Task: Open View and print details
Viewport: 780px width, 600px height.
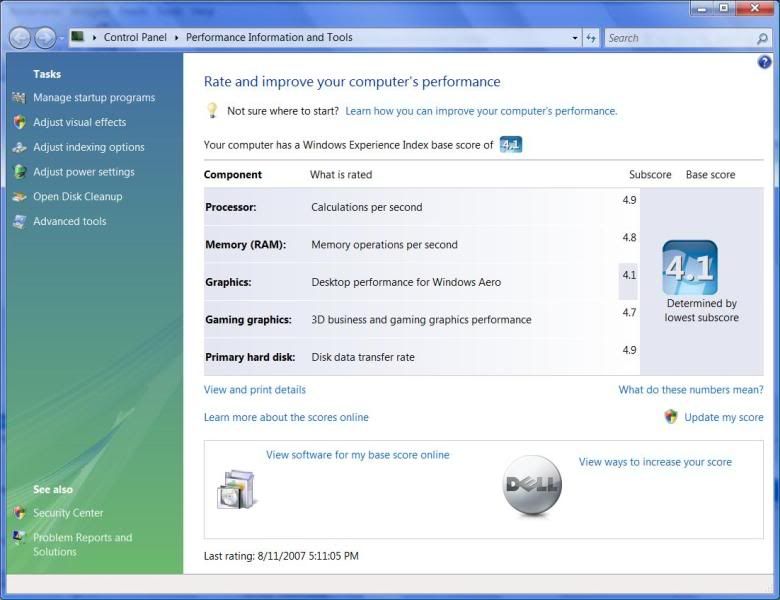Action: tap(255, 390)
